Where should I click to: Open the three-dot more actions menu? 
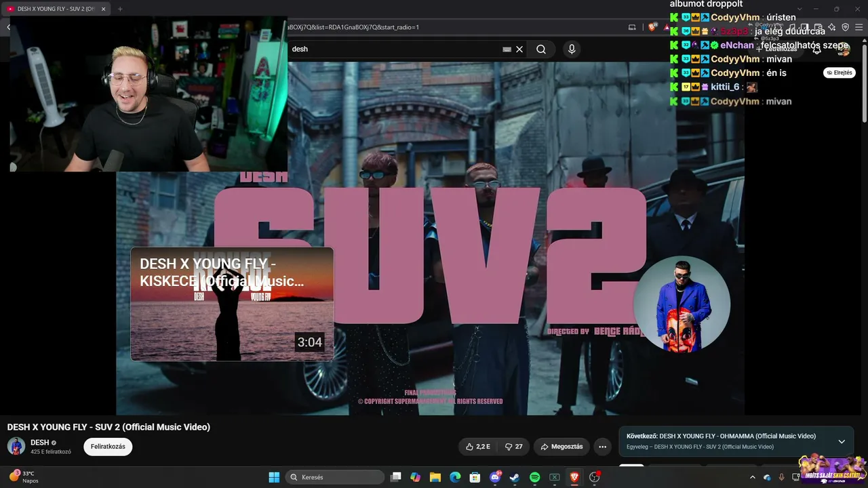tap(602, 447)
